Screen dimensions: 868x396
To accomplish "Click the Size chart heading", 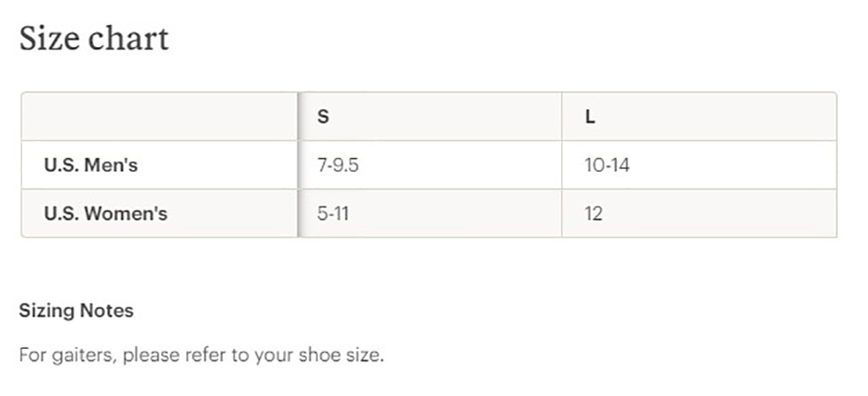I will pyautogui.click(x=94, y=39).
